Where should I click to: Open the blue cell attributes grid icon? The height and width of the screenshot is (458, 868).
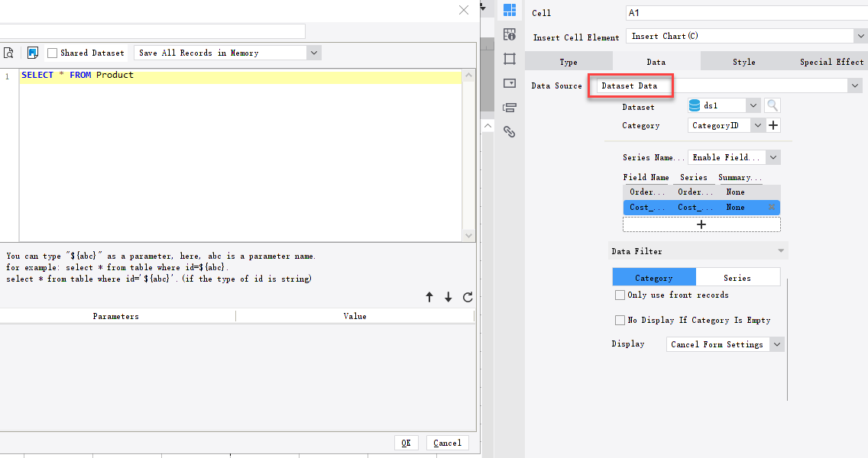pos(510,10)
